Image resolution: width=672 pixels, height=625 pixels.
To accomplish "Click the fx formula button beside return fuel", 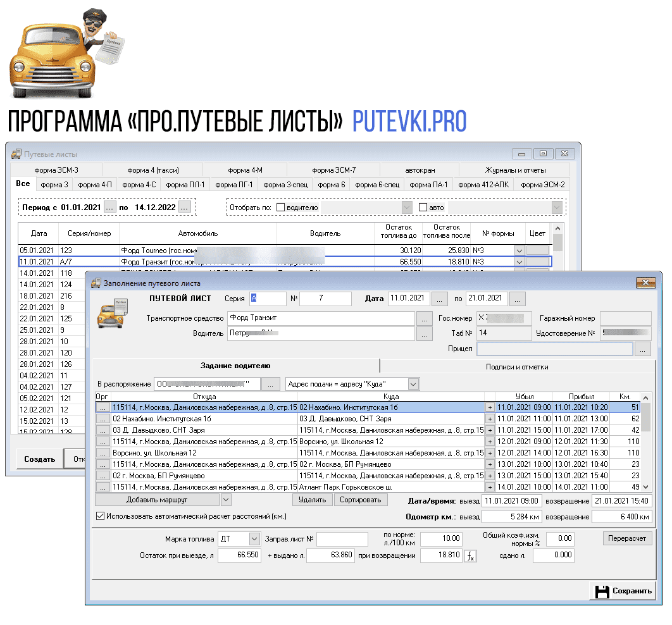I will click(x=470, y=556).
